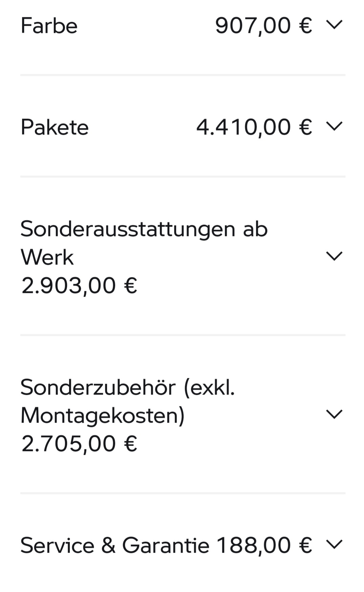Screen dimensions: 364x592
Task: Expand the Farbe section chevron
Action: [x=334, y=25]
